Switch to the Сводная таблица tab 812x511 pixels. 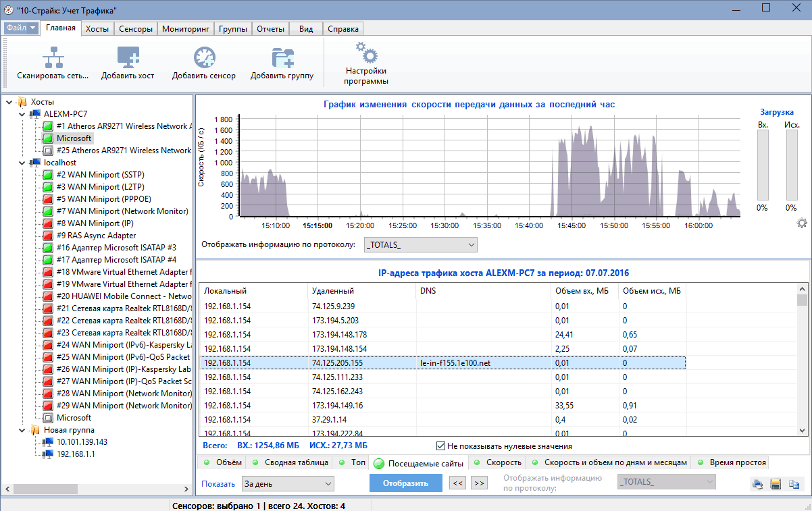[x=289, y=462]
